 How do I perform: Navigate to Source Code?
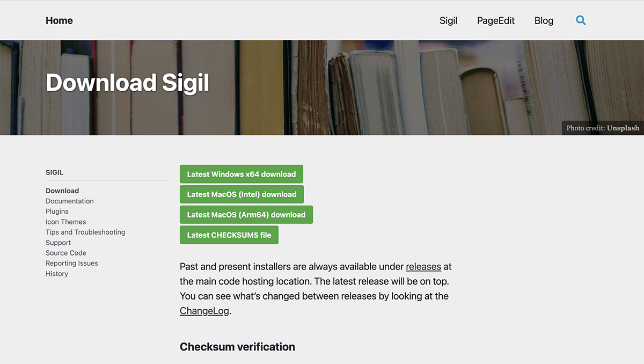pyautogui.click(x=65, y=253)
